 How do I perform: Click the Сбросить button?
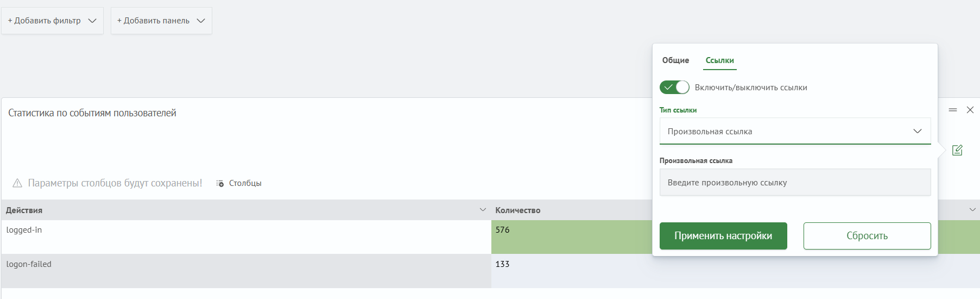point(867,236)
